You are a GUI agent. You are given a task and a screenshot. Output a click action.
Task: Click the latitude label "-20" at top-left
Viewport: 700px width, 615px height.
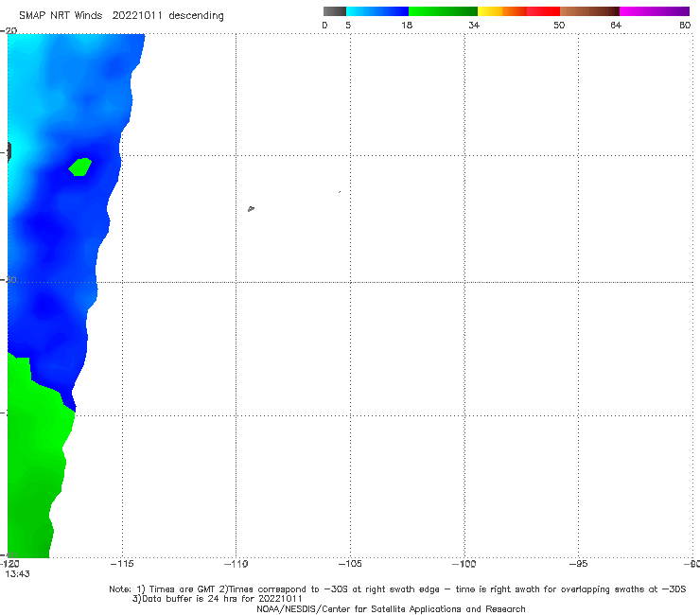coord(9,30)
